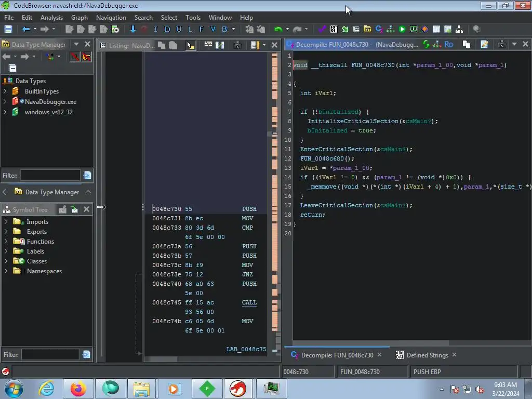This screenshot has width=532, height=399.
Task: Open the Data Type Manager toolbar icon
Action: click(x=367, y=29)
